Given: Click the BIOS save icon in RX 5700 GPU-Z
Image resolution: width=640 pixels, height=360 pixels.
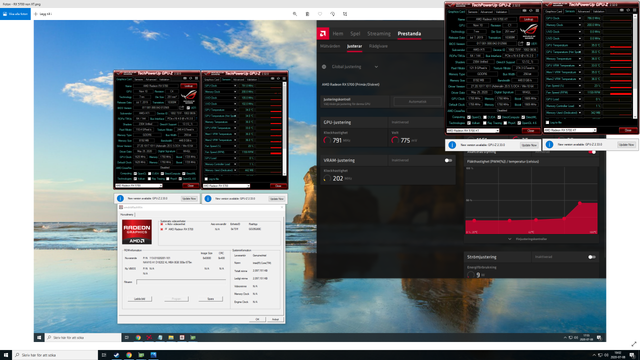Looking at the screenshot, I should [181, 108].
